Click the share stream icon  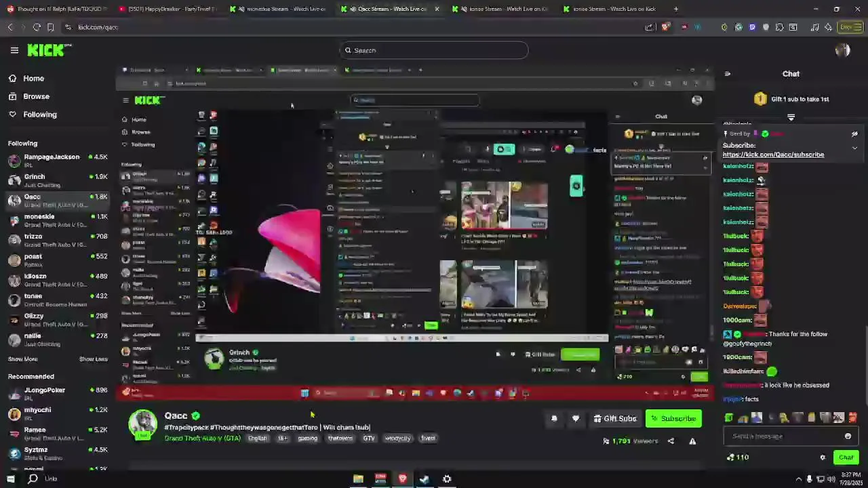point(671,441)
